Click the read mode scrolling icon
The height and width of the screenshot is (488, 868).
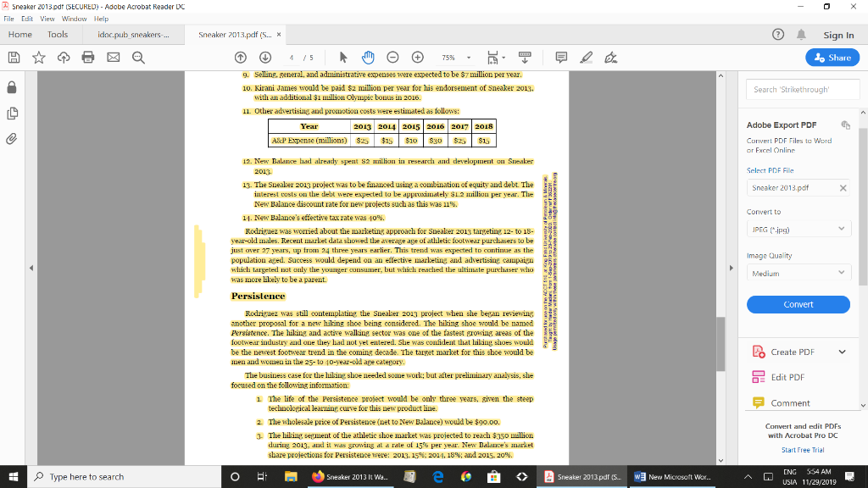point(525,58)
